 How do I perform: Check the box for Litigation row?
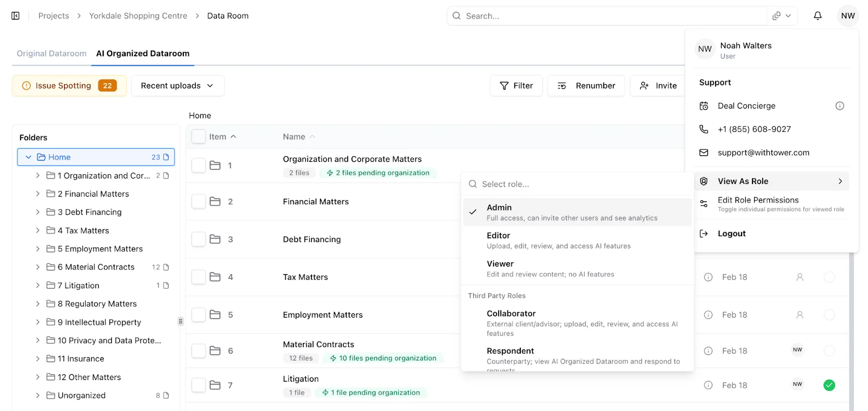[x=199, y=385]
